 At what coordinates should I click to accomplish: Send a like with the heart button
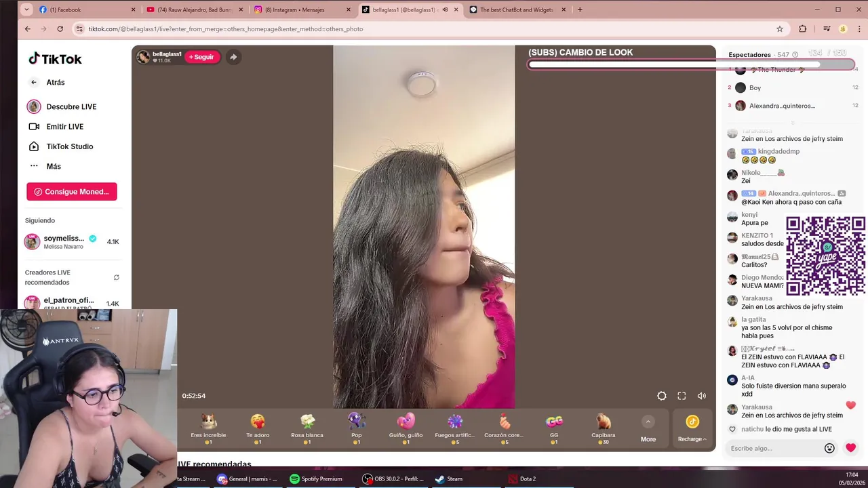(851, 448)
